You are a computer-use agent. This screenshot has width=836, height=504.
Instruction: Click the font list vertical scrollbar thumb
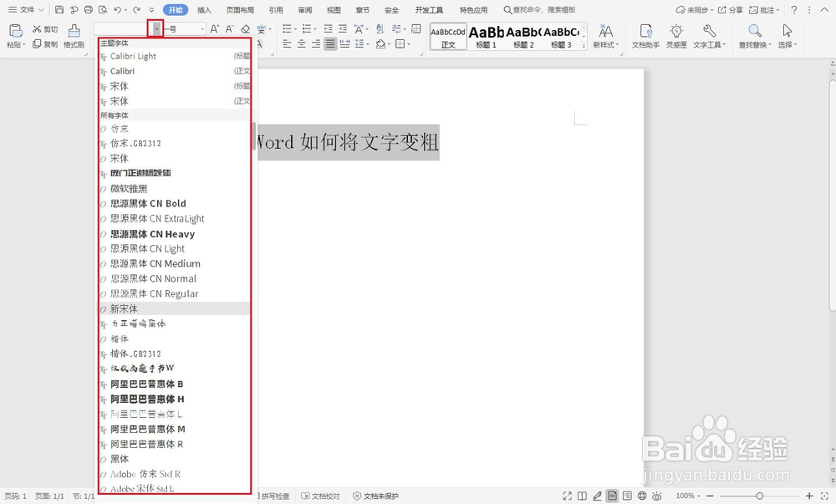(x=254, y=136)
